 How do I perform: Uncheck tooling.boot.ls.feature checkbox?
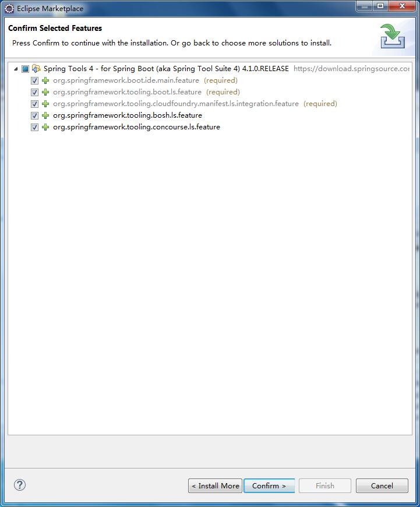pos(34,92)
